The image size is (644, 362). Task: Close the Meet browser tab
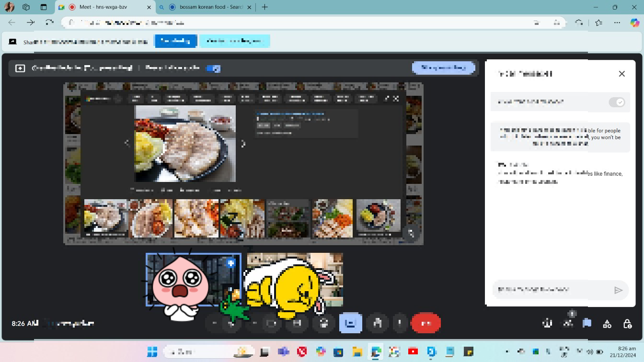pyautogui.click(x=149, y=7)
